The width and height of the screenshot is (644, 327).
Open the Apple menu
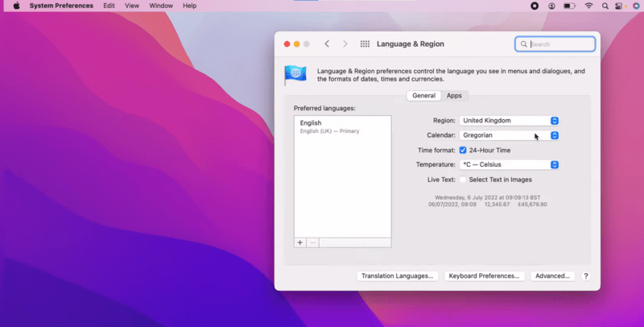pos(16,6)
